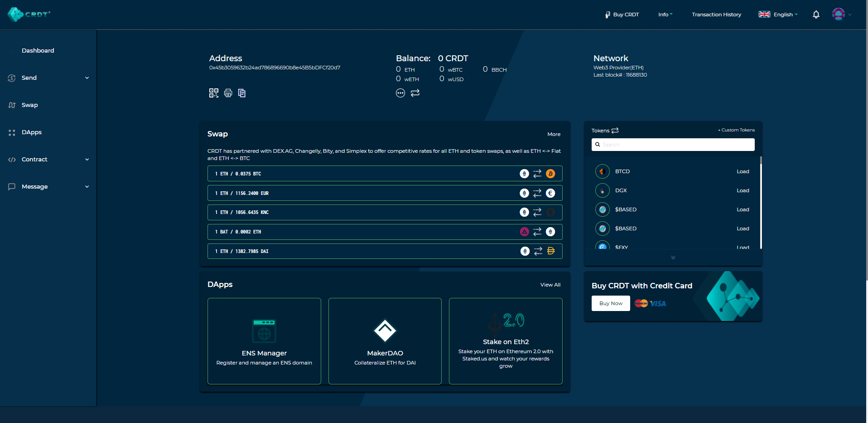Click the Message speech bubble icon

[12, 187]
